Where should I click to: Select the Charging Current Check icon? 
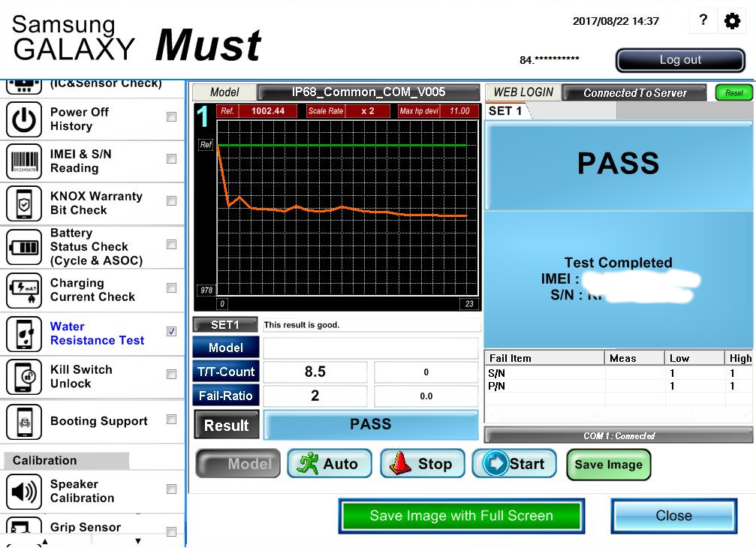24,291
